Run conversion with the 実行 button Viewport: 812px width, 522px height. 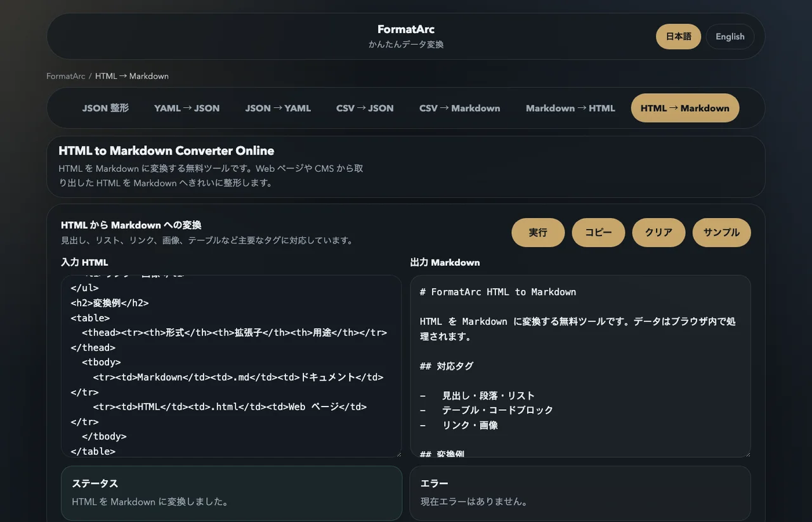tap(538, 231)
